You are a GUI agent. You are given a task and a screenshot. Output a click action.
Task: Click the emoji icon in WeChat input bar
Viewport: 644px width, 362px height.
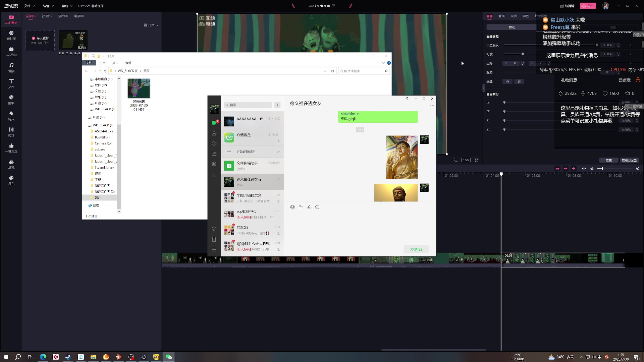click(292, 207)
